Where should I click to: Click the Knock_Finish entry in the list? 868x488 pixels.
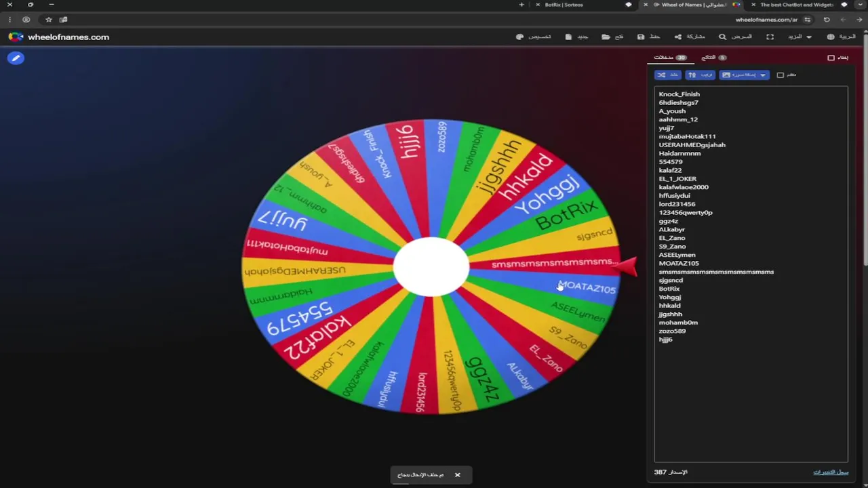pyautogui.click(x=679, y=94)
